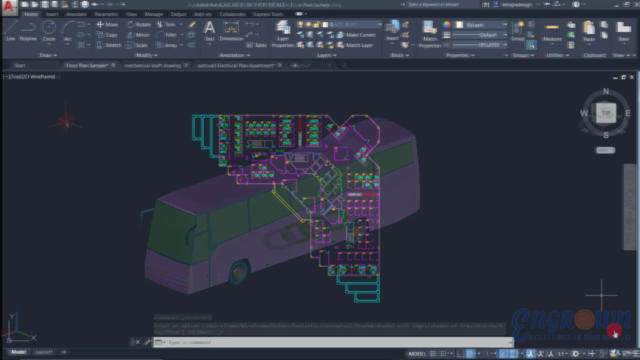The height and width of the screenshot is (360, 640).
Task: Toggle snap mode in status bar
Action: (443, 353)
